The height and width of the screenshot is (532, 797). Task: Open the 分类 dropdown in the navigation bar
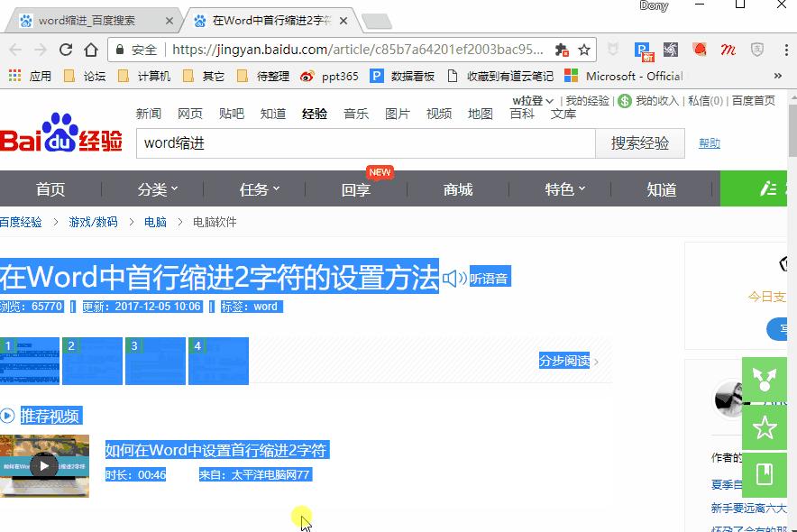point(157,189)
